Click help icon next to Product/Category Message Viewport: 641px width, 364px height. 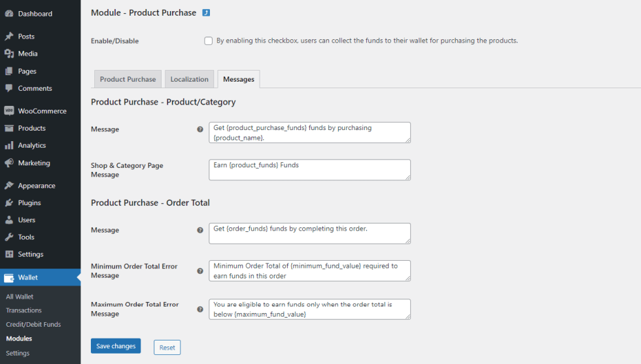[200, 129]
